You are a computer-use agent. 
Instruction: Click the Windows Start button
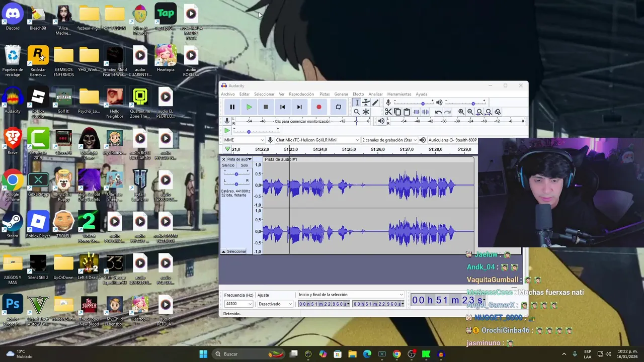[x=203, y=354]
